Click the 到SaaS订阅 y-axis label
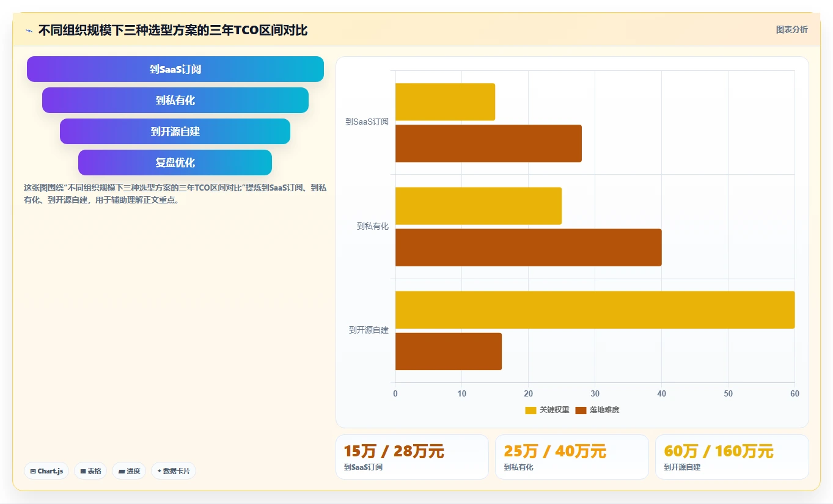 coord(367,122)
